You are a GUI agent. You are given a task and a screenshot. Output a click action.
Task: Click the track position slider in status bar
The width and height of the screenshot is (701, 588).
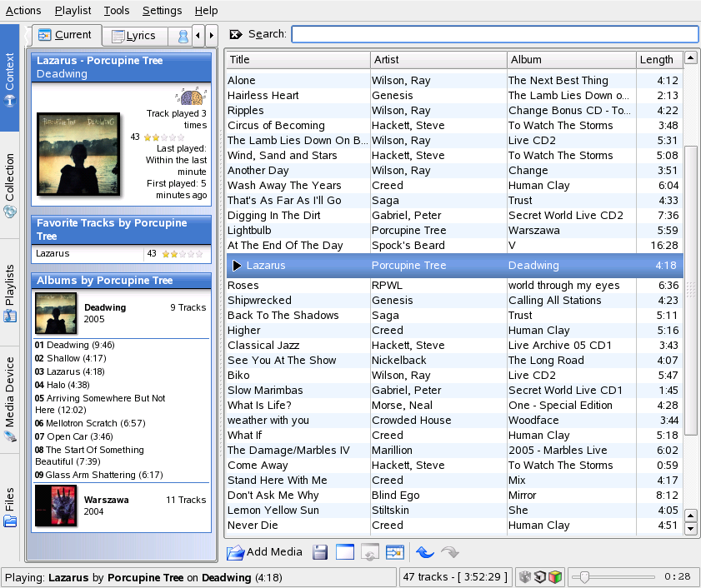(x=617, y=576)
